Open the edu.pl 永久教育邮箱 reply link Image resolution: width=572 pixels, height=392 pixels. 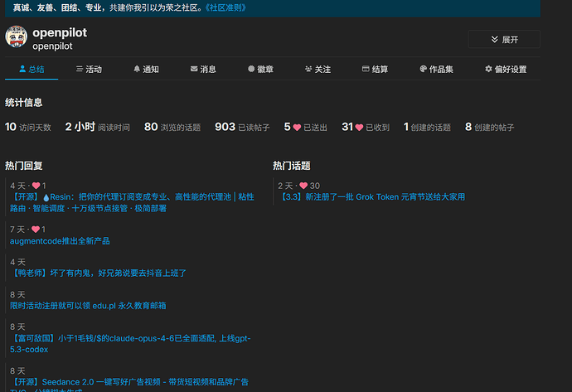(x=88, y=306)
